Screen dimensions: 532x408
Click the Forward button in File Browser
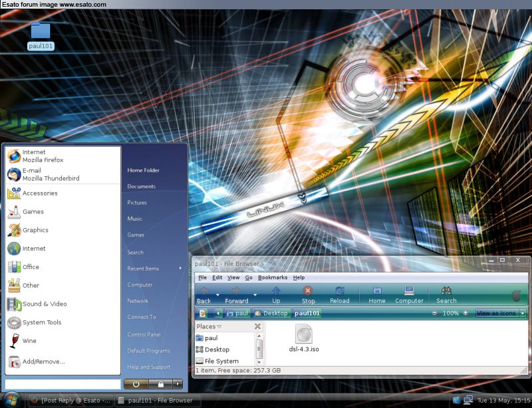[237, 295]
